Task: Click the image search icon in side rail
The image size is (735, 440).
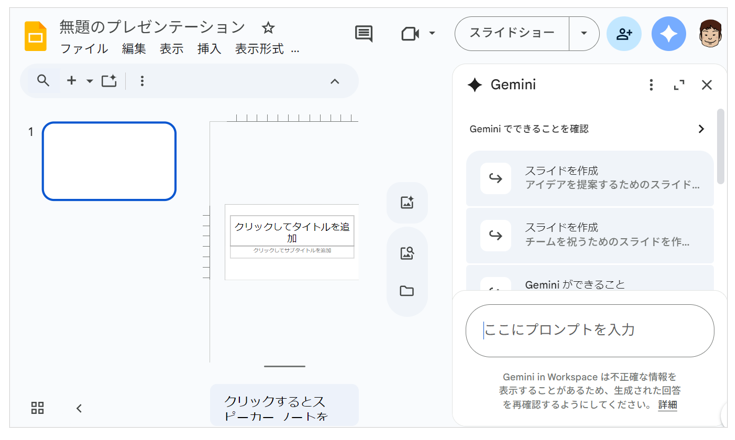Action: (407, 253)
